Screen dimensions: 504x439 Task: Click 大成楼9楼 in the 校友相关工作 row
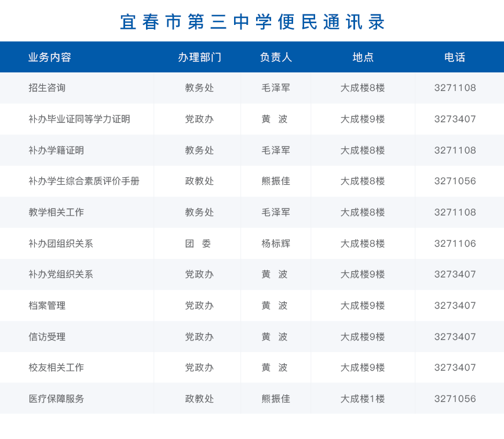363,367
